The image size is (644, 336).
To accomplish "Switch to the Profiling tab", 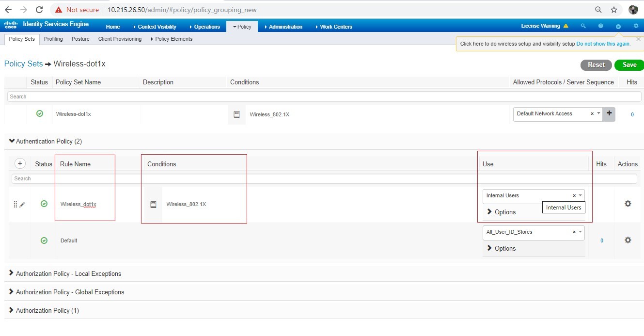I will (53, 39).
